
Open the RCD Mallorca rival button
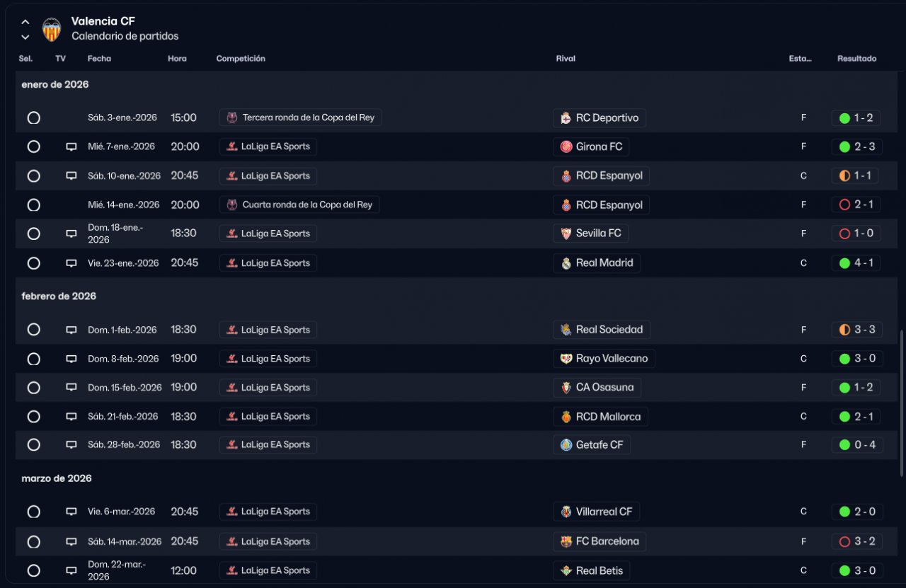pyautogui.click(x=600, y=417)
